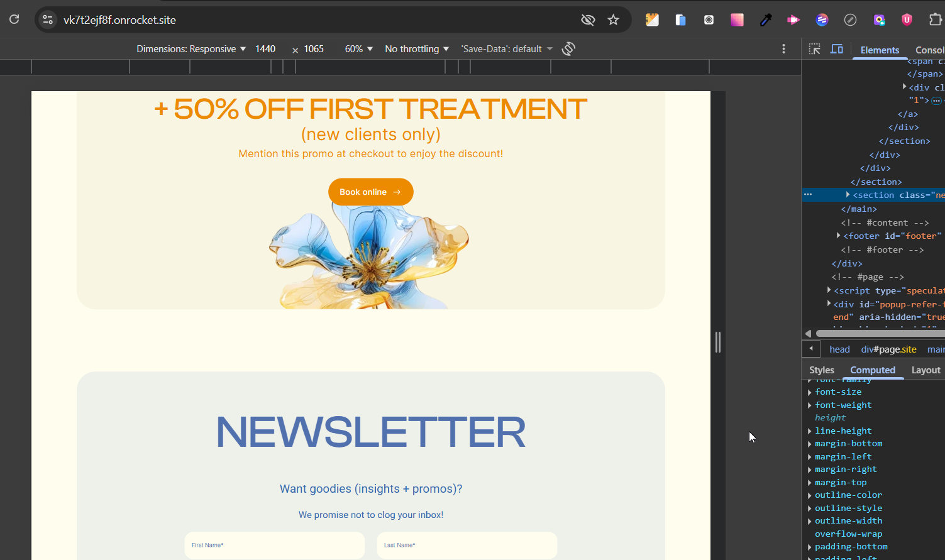Open the pink video recorder extension

(x=793, y=20)
